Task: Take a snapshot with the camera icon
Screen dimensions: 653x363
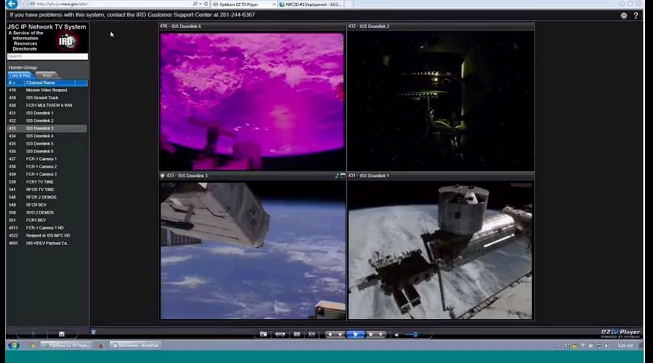Action: click(x=263, y=334)
